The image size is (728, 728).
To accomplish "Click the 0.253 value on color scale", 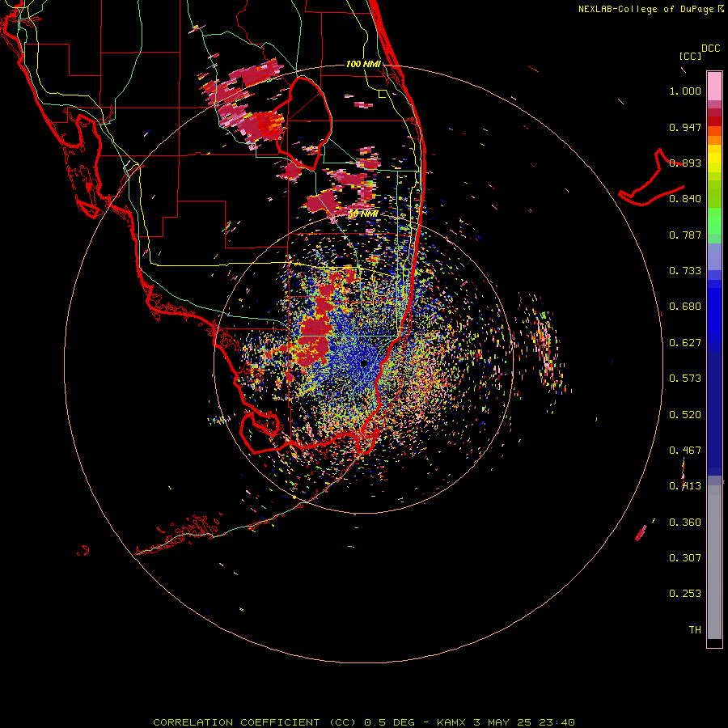I will [x=685, y=594].
